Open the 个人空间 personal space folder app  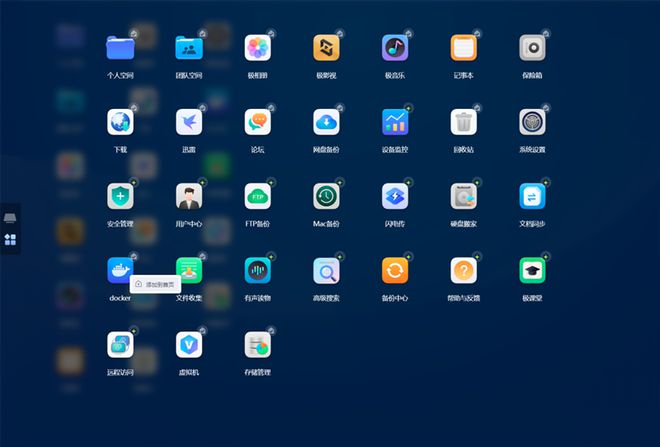(x=120, y=48)
